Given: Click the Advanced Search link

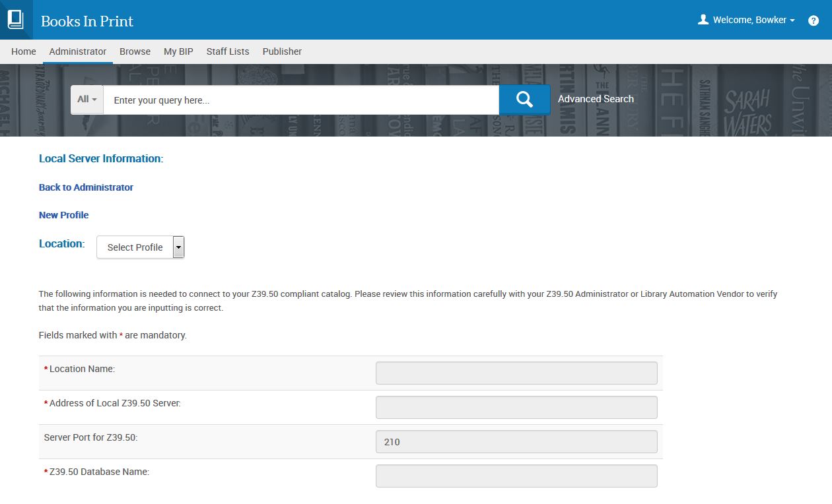Looking at the screenshot, I should pyautogui.click(x=596, y=99).
